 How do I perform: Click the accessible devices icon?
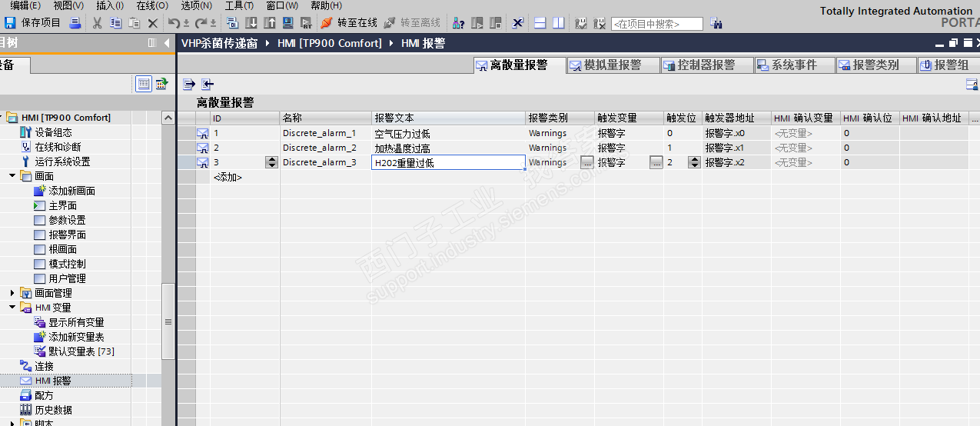click(457, 23)
